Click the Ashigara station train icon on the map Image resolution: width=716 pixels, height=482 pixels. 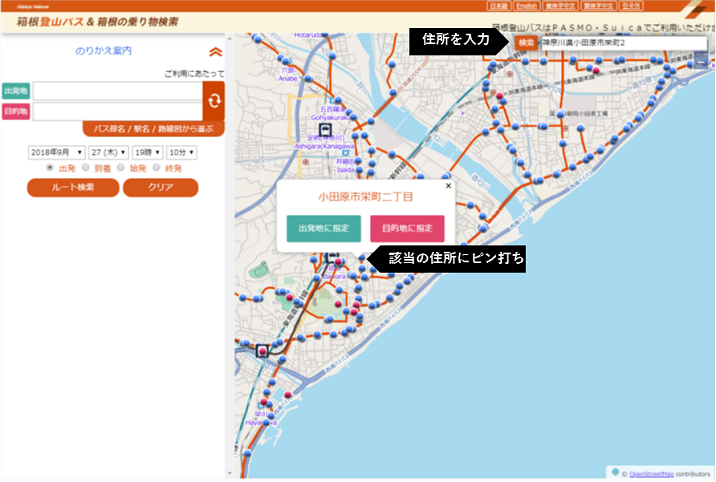[326, 129]
